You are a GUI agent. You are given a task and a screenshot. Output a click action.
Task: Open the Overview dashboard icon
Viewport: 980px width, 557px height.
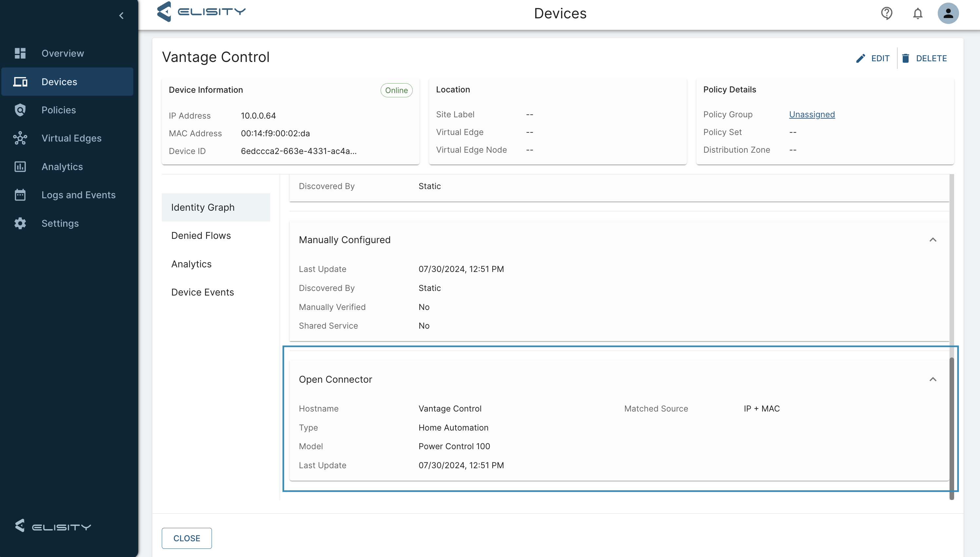click(20, 53)
